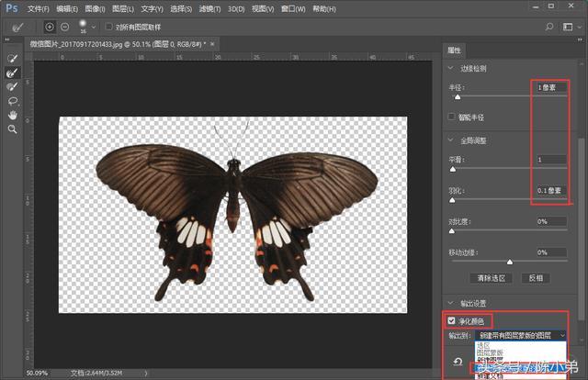This screenshot has height=380, width=588.
Task: Click the 半径 slider handle
Action: 458,97
